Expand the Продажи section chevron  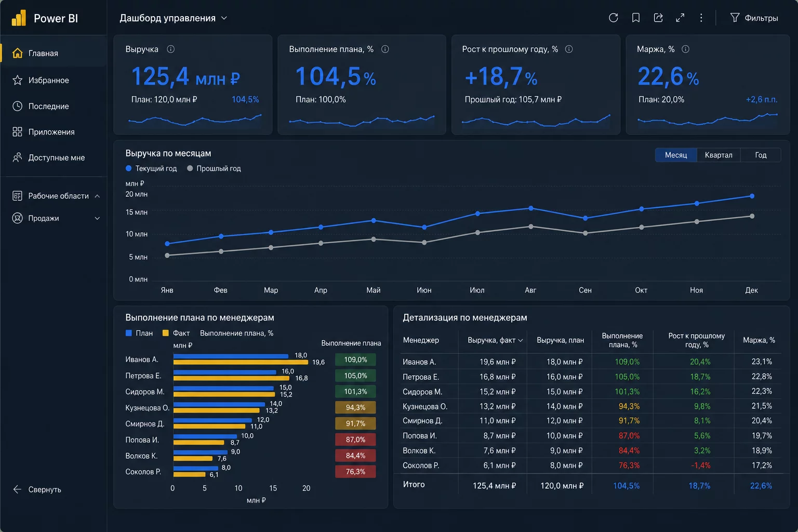tap(97, 218)
